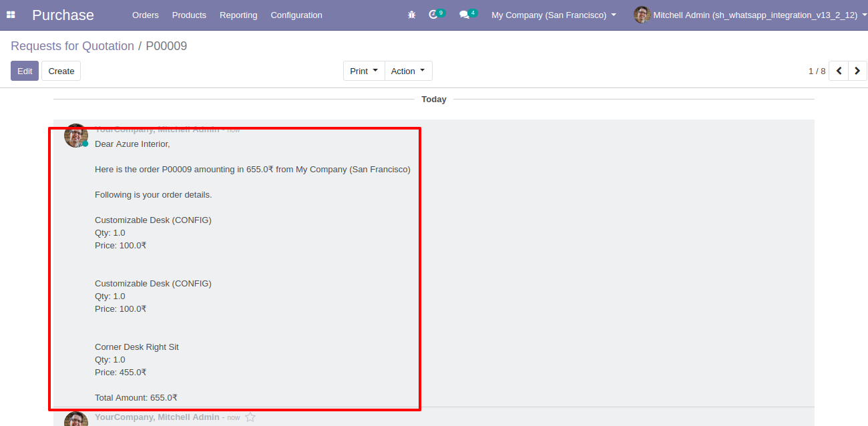Star the second message from Mitchell Admin

coord(250,417)
